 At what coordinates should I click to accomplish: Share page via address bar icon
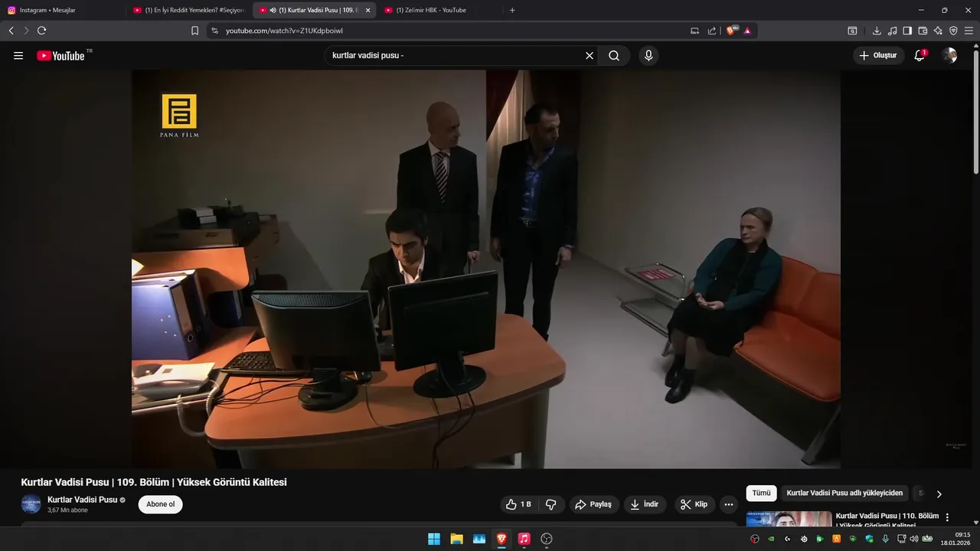(x=712, y=31)
